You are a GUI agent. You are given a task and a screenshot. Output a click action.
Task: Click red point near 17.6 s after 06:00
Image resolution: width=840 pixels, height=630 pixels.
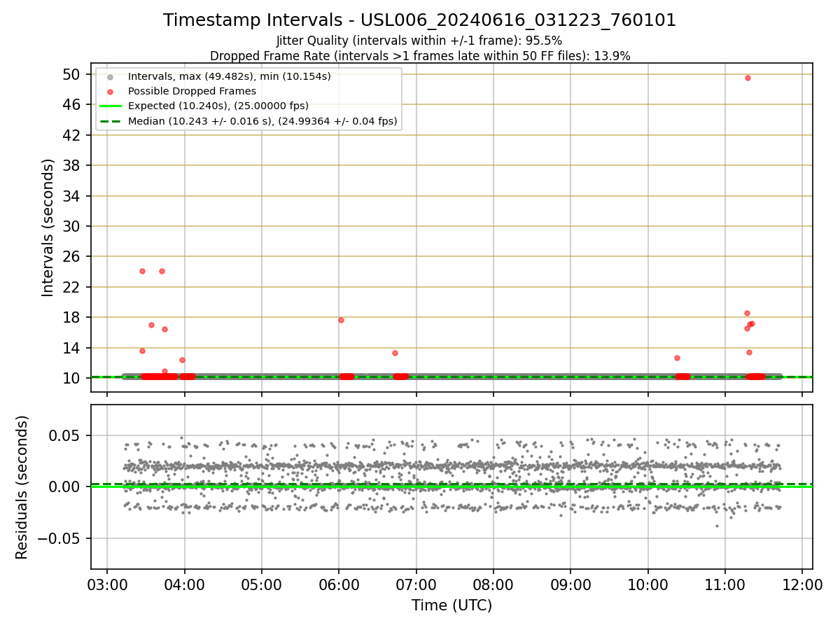pyautogui.click(x=341, y=320)
